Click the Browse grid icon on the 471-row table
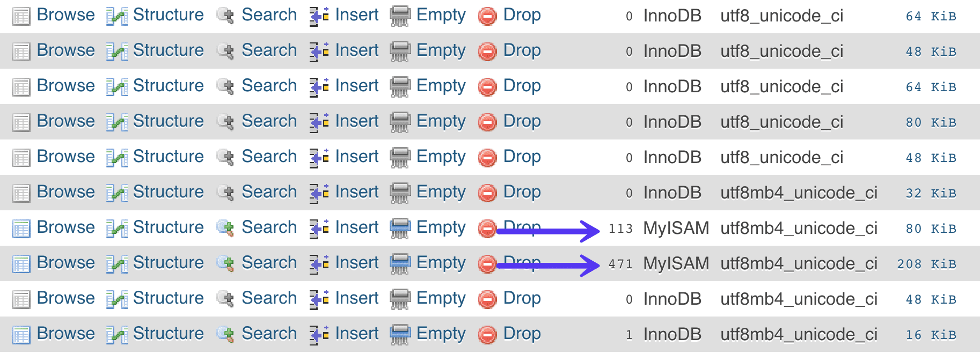The height and width of the screenshot is (353, 980). [x=21, y=263]
